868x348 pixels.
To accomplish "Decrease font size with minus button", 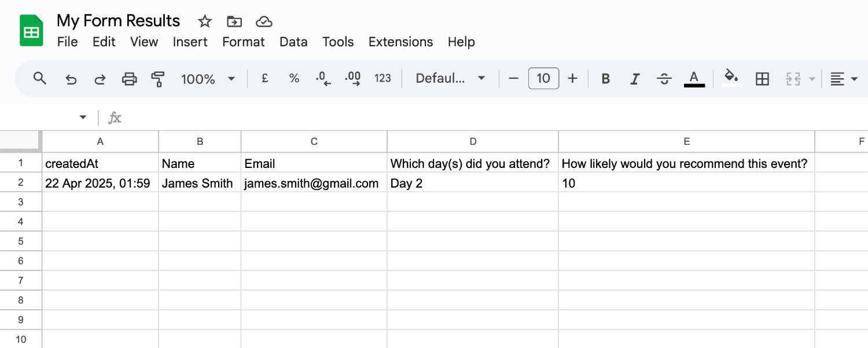I will 513,79.
